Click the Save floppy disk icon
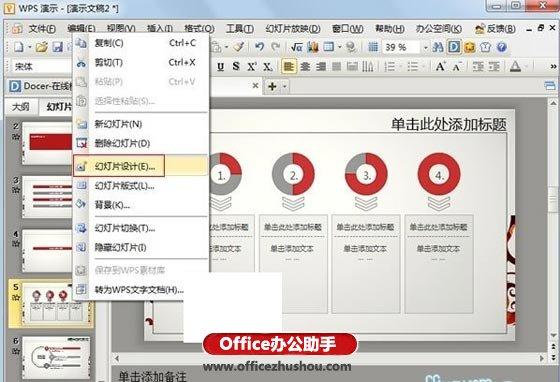Viewport: 560px width, 382px height. point(58,47)
